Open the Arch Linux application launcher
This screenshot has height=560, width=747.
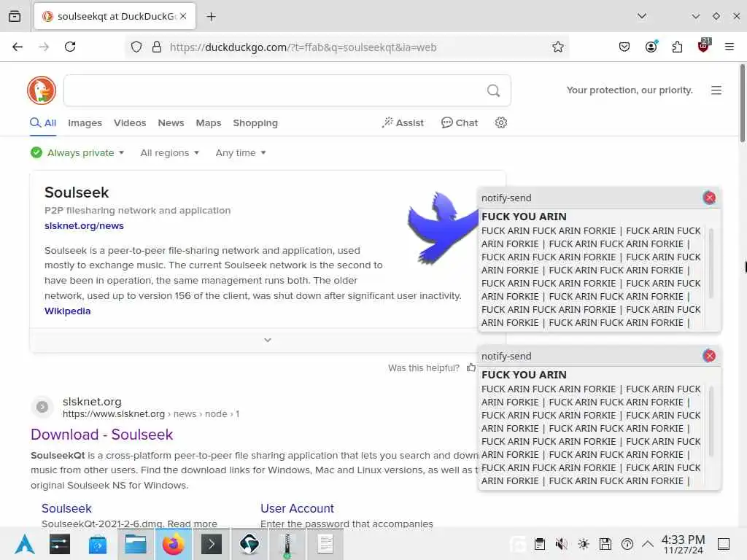point(24,544)
